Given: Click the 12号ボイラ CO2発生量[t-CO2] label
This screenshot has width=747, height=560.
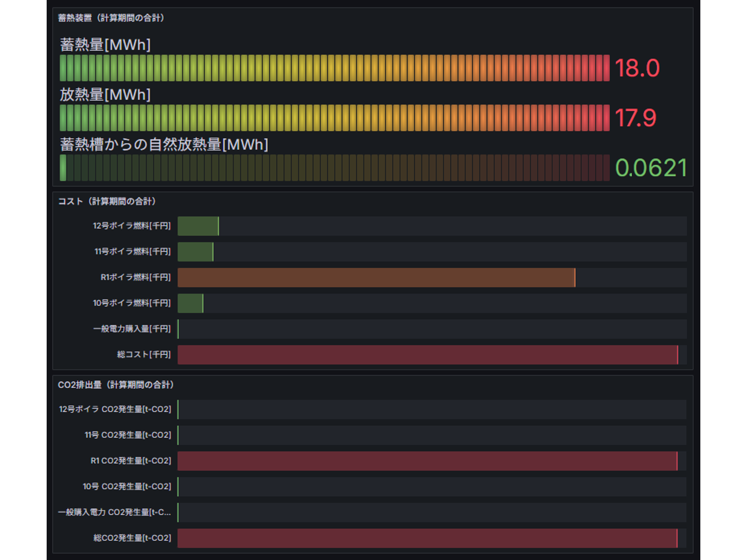Looking at the screenshot, I should [115, 409].
